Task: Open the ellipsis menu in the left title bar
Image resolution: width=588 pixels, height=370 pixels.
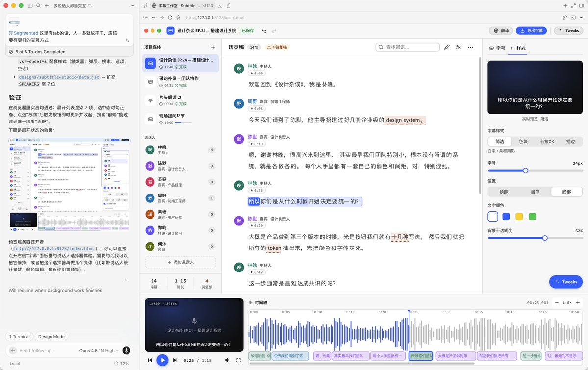Action: 132,6
